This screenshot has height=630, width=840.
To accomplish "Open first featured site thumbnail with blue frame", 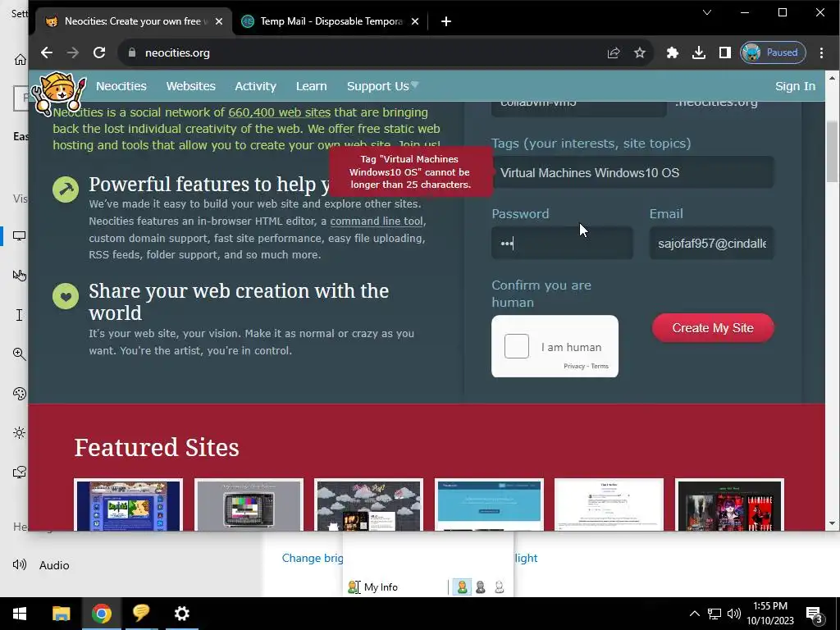I will click(128, 504).
